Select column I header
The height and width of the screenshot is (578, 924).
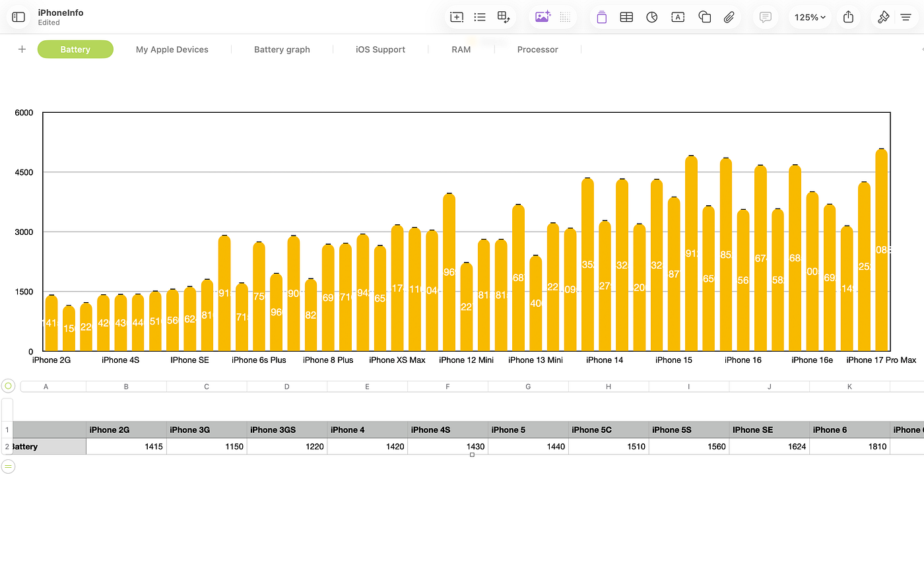(x=689, y=387)
